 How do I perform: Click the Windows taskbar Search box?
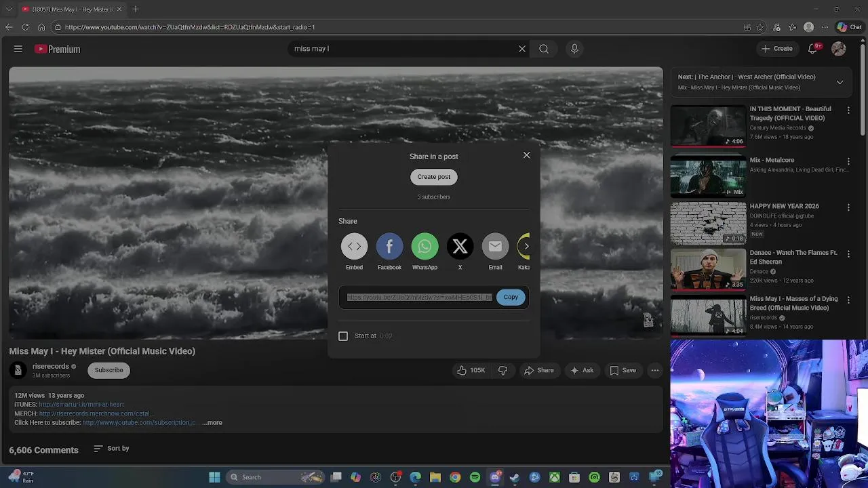pyautogui.click(x=275, y=477)
